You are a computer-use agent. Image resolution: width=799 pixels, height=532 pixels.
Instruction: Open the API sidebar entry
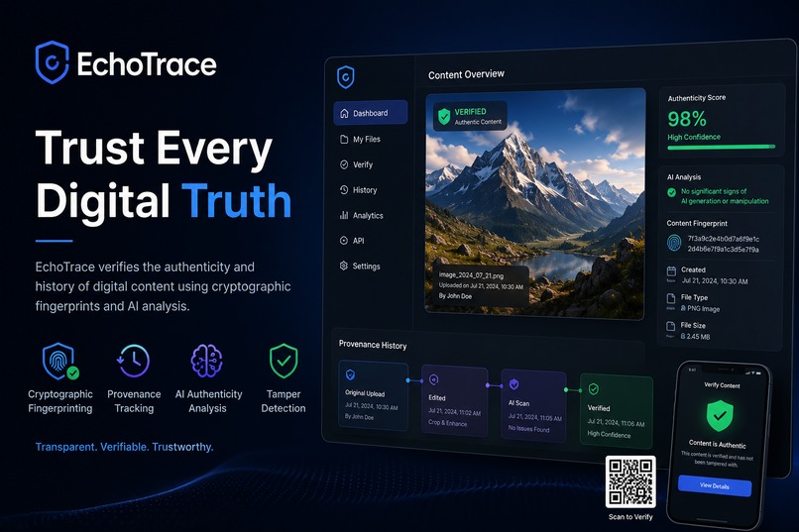click(x=359, y=241)
